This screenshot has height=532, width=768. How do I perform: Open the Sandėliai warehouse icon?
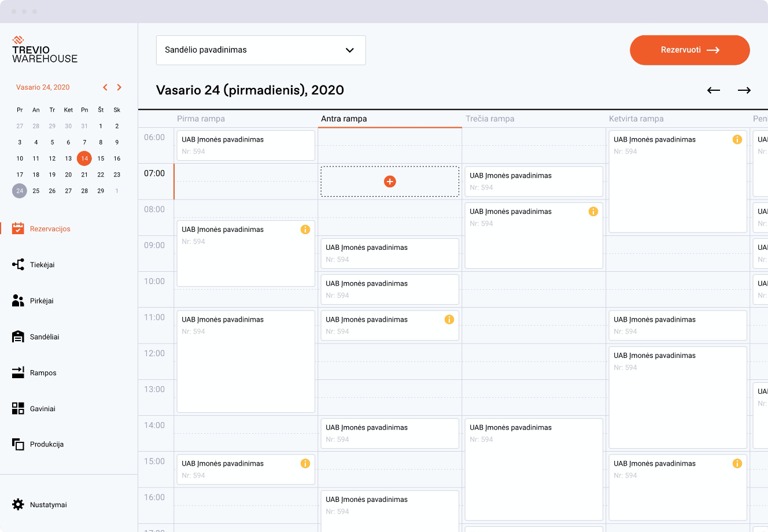click(x=18, y=337)
